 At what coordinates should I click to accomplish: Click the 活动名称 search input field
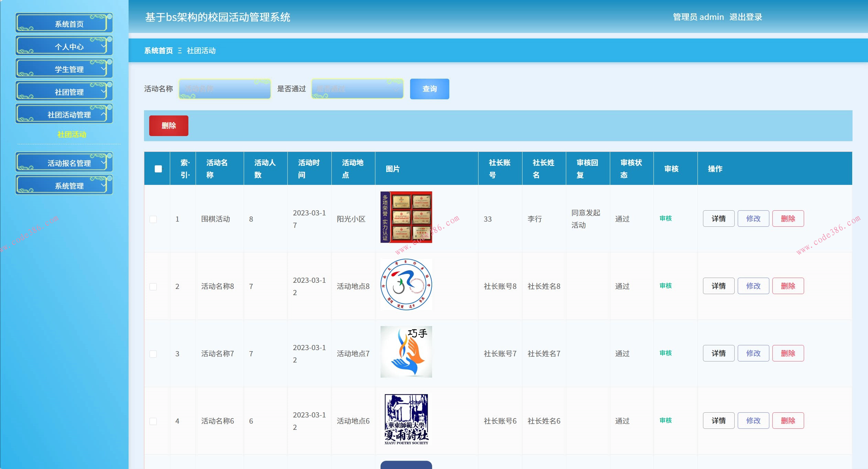click(x=224, y=89)
